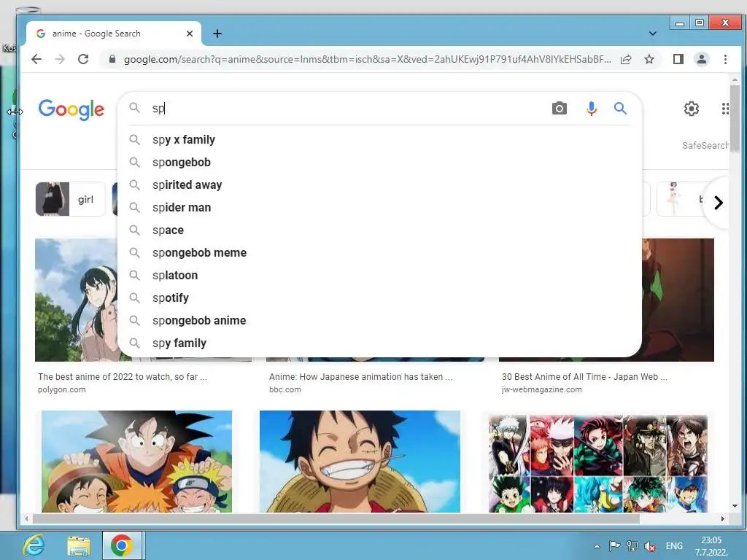Filter images by girl chip

(x=70, y=199)
